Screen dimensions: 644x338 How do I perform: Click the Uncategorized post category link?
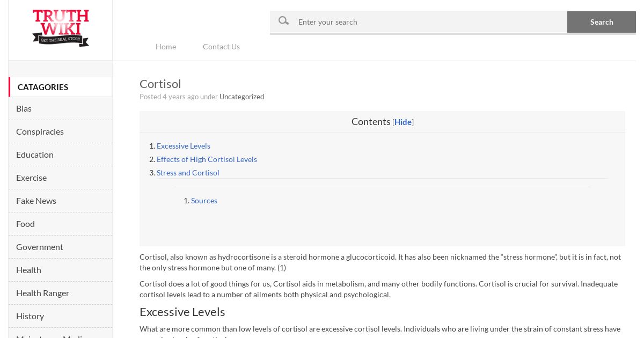(241, 97)
